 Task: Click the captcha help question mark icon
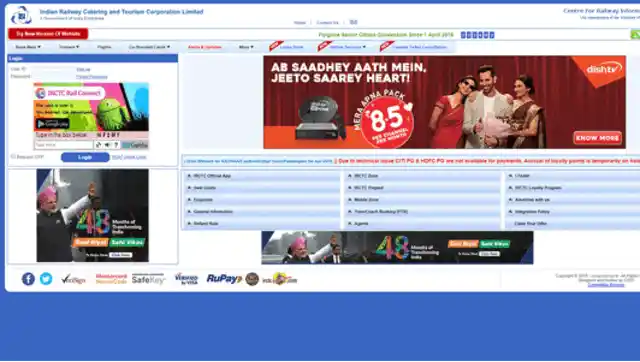point(116,144)
